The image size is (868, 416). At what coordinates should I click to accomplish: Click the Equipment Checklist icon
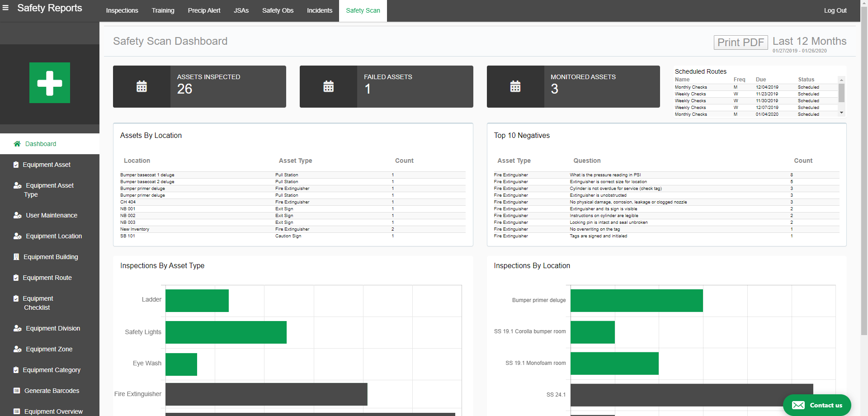pos(16,298)
